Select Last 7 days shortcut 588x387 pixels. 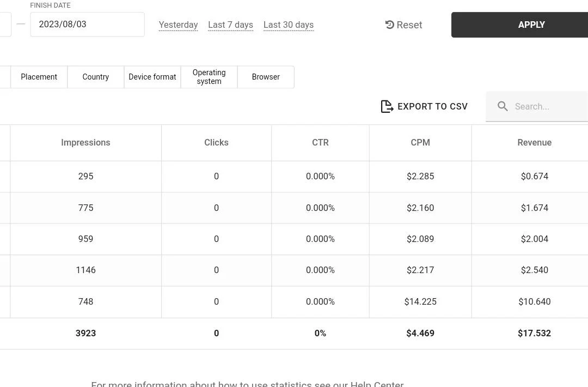[x=231, y=25]
